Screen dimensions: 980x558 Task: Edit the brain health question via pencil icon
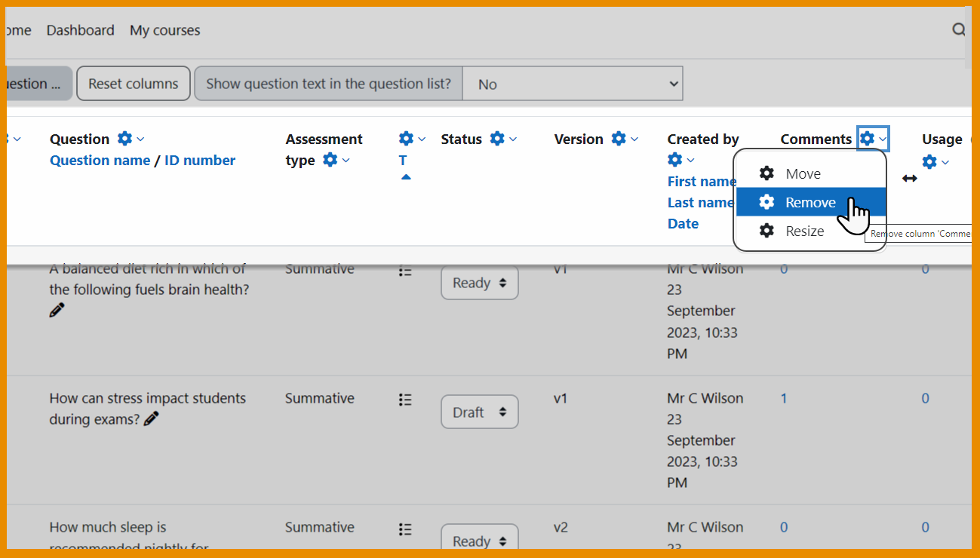(57, 309)
